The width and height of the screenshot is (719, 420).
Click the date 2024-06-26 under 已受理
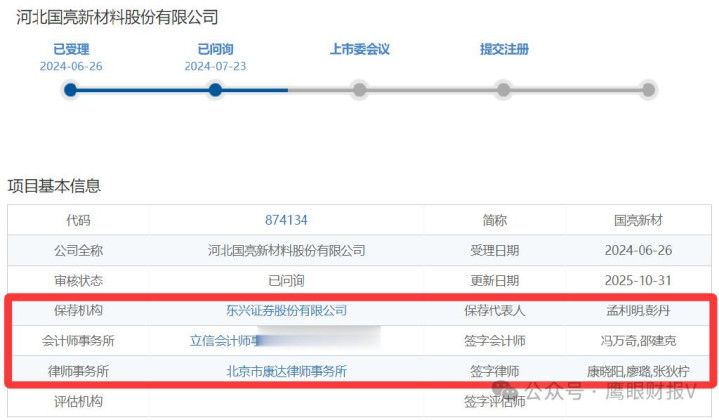pos(71,66)
